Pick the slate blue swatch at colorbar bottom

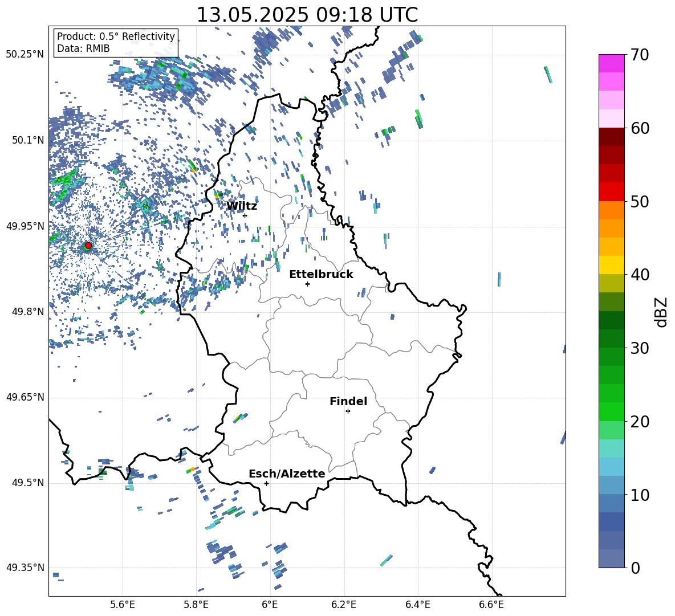611,558
